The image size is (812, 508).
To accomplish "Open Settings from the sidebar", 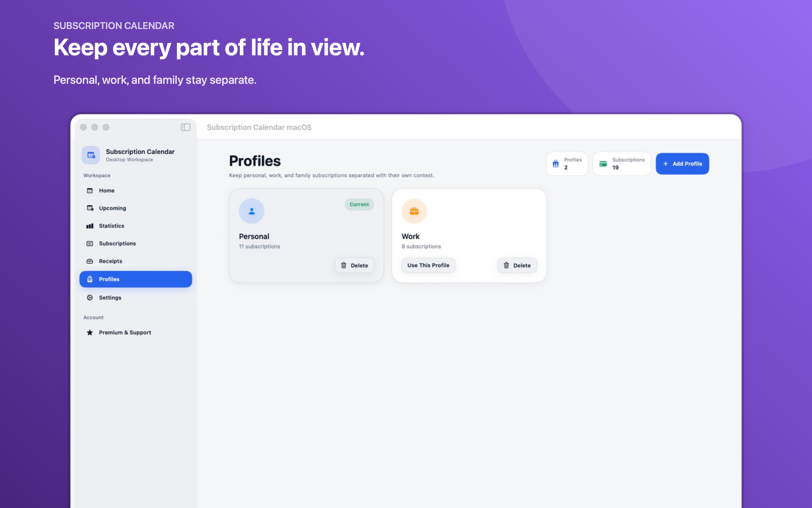I will [x=136, y=298].
